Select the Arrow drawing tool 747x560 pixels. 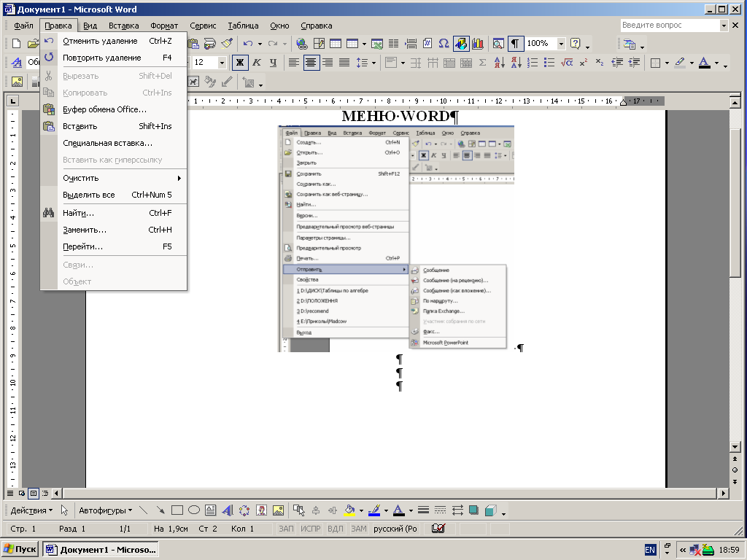[160, 510]
